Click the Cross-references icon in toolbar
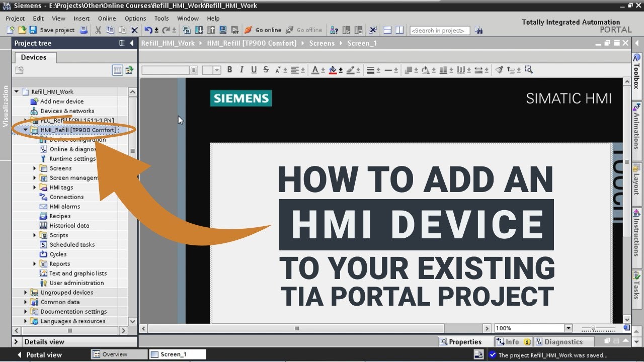 (373, 30)
